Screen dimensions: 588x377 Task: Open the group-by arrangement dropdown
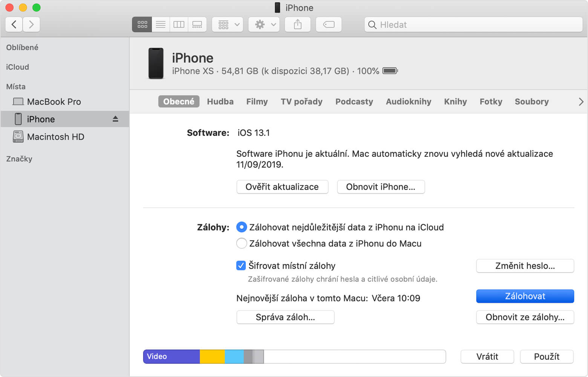(x=228, y=25)
